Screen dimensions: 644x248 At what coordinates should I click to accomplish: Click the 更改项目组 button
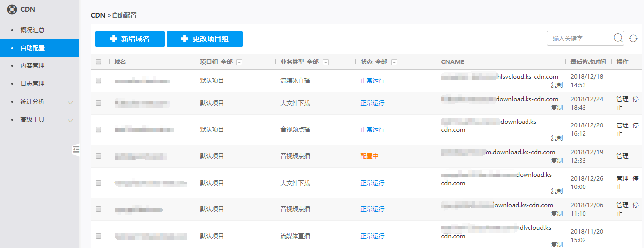204,39
